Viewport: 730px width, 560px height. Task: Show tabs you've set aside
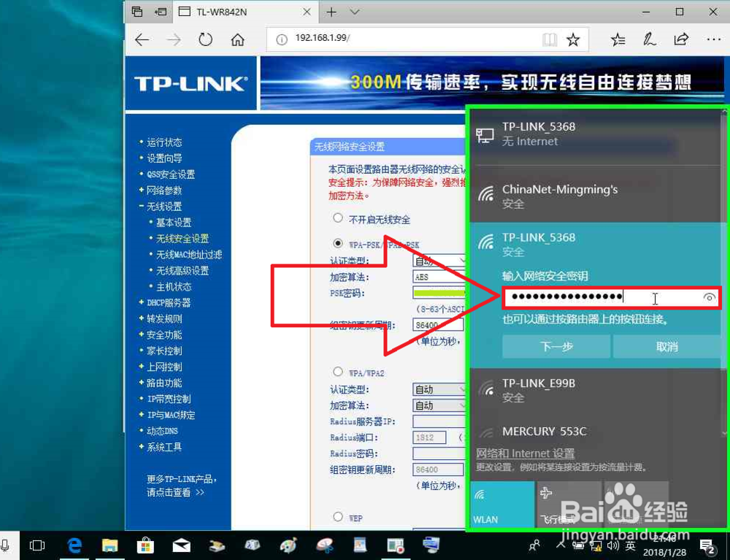(137, 12)
